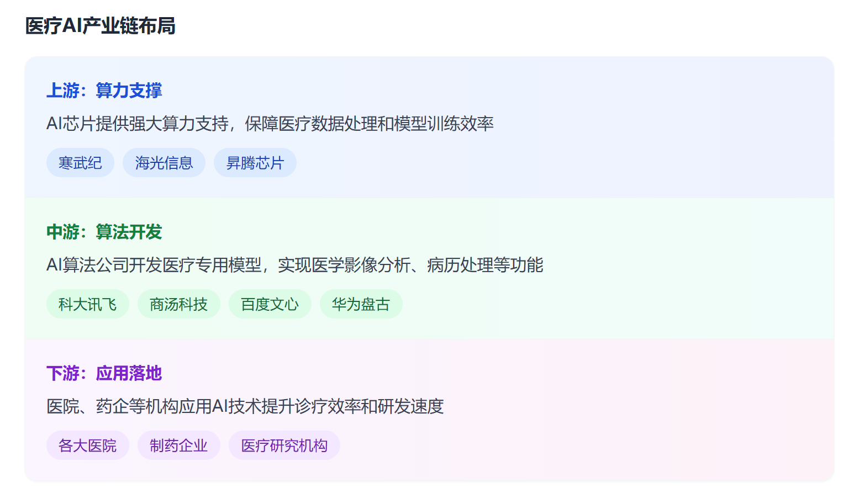Click the midstream AI算法公司 description text

294,265
